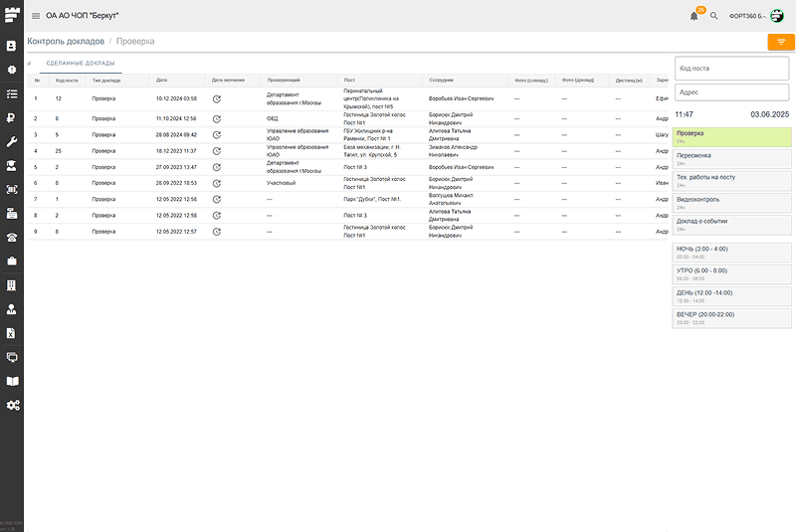Select the Видеоконтроль report type

[732, 202]
